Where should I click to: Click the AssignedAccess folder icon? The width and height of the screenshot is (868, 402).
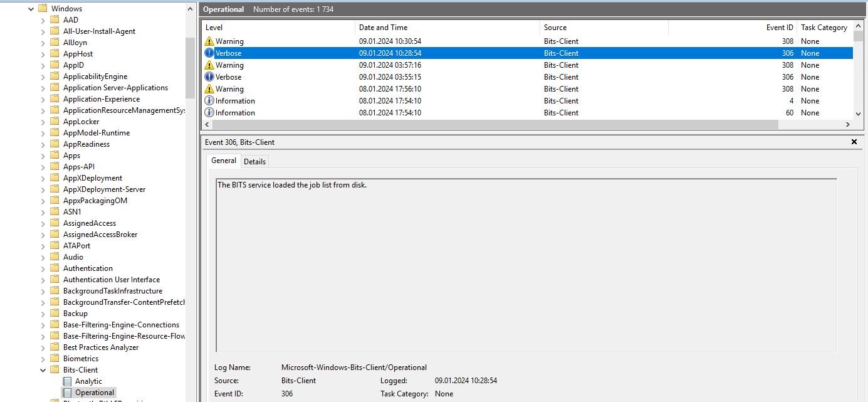click(55, 223)
